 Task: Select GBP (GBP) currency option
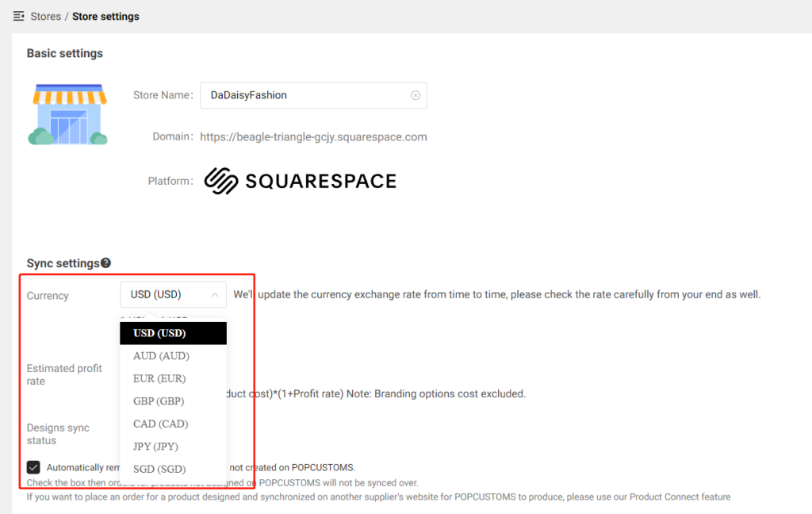pos(173,401)
